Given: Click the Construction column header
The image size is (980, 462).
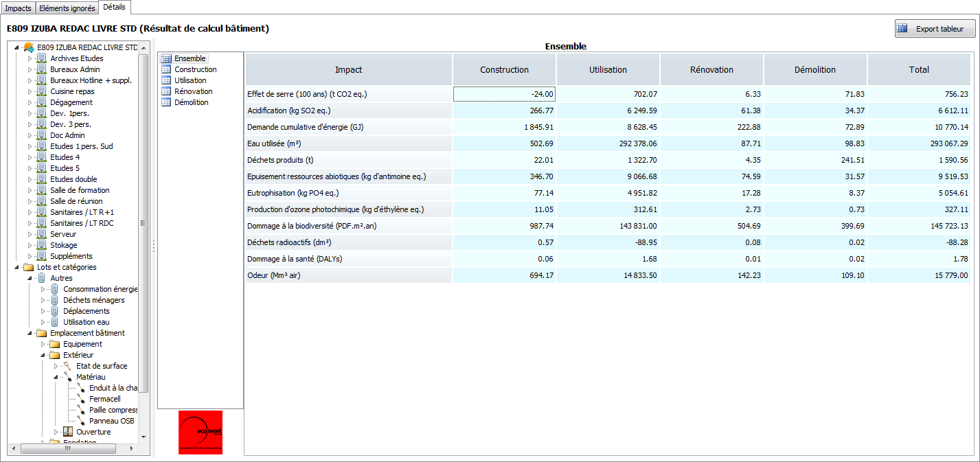Looking at the screenshot, I should pos(504,69).
